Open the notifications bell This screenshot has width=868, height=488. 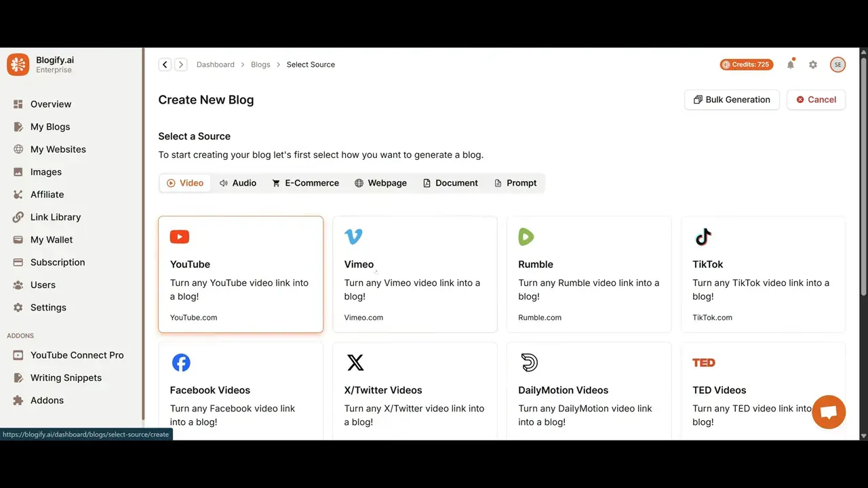point(791,64)
